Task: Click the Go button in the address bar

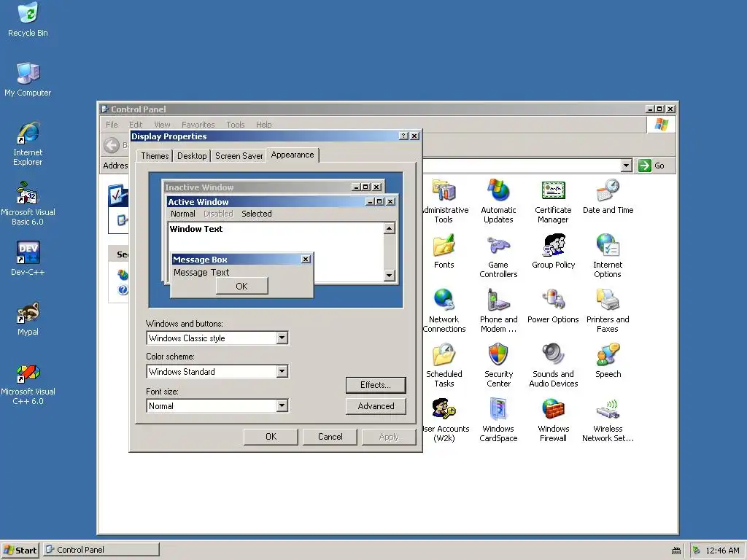Action: [x=651, y=166]
